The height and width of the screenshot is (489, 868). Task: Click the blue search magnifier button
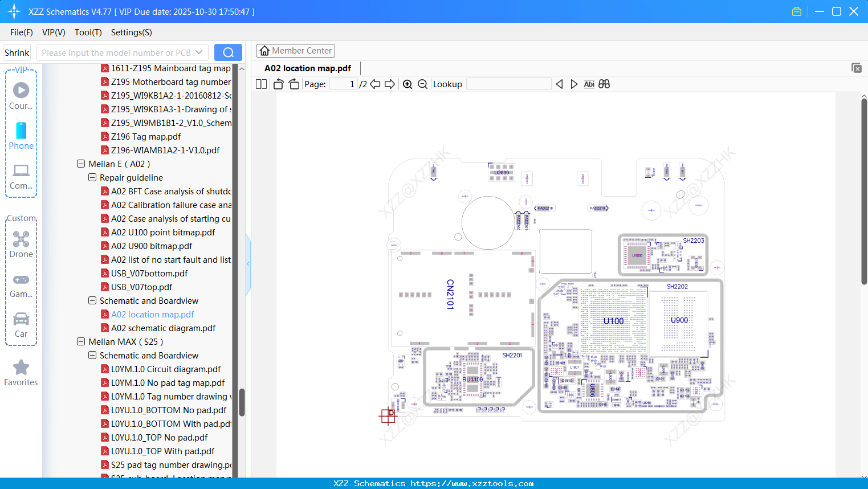pyautogui.click(x=228, y=52)
